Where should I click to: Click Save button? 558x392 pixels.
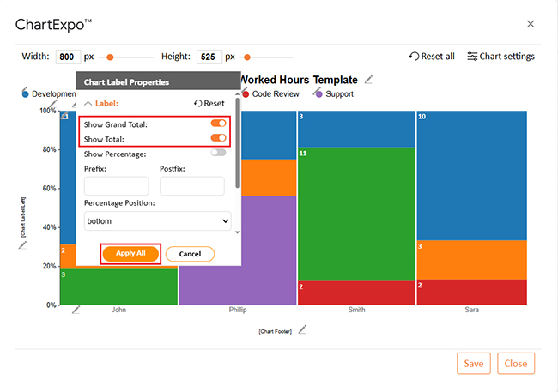(474, 364)
